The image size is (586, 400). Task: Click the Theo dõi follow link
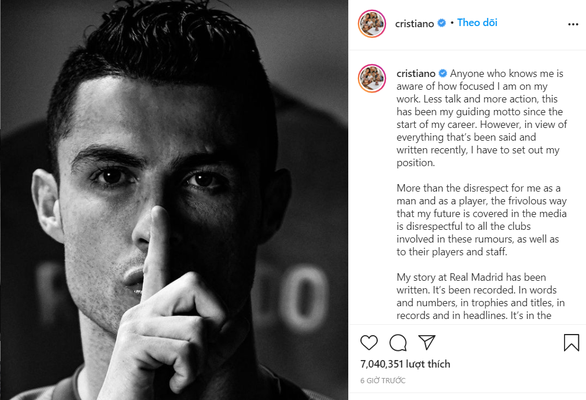[477, 23]
